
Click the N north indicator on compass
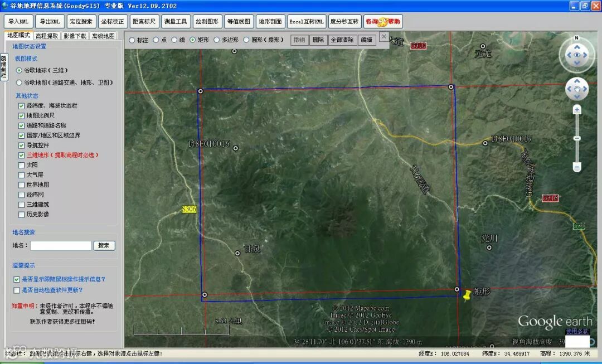(x=577, y=38)
